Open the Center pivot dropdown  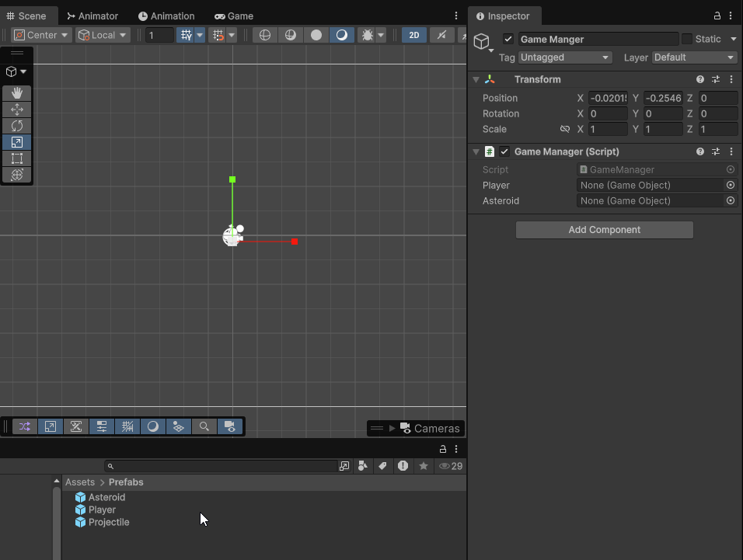[x=41, y=35]
